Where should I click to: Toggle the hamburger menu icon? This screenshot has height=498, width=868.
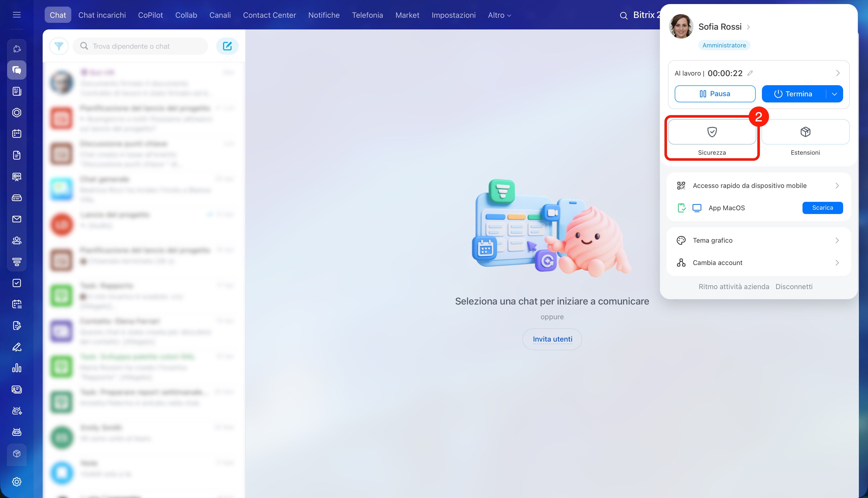click(17, 15)
